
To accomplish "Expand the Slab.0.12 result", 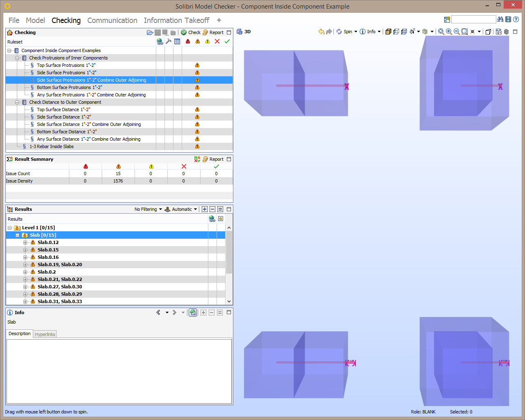I will pos(25,242).
